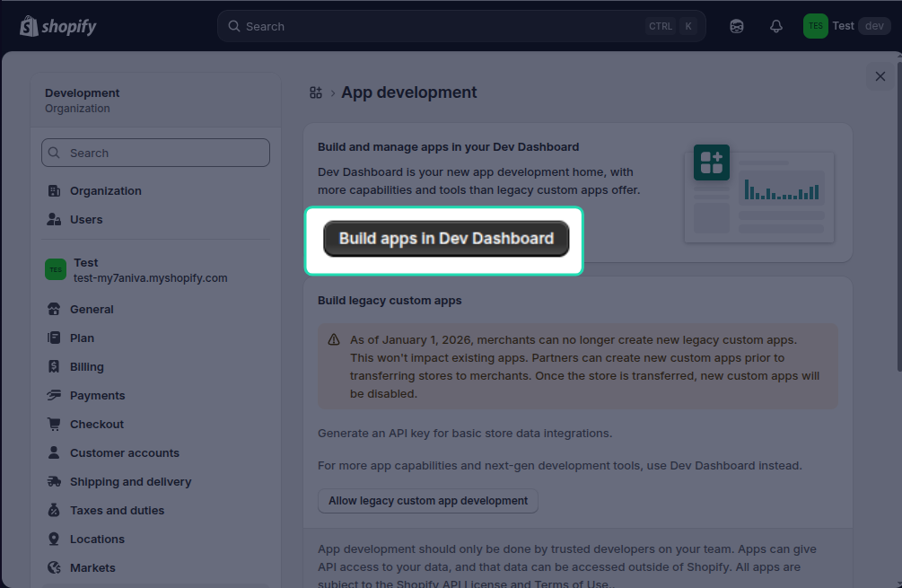
Task: Click the Locations pin icon
Action: click(x=54, y=540)
